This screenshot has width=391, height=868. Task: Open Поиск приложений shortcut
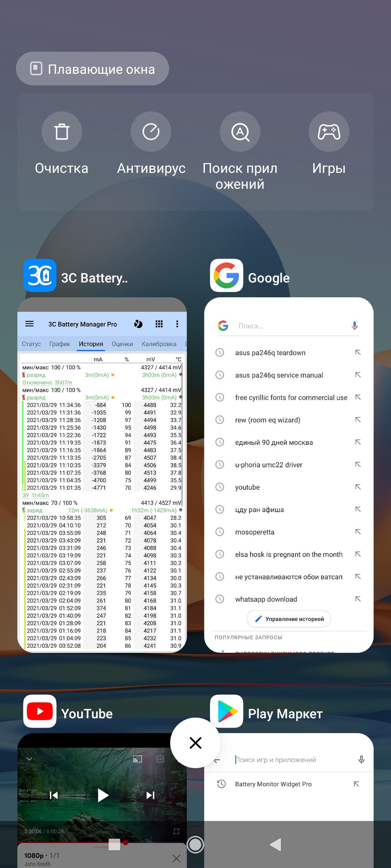pyautogui.click(x=240, y=132)
